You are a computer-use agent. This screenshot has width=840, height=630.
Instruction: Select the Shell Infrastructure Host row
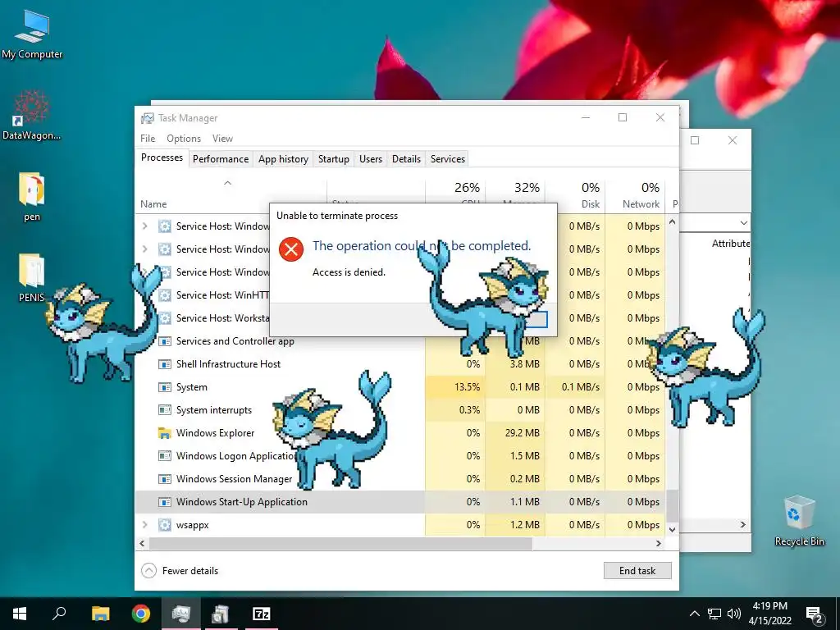pyautogui.click(x=400, y=363)
